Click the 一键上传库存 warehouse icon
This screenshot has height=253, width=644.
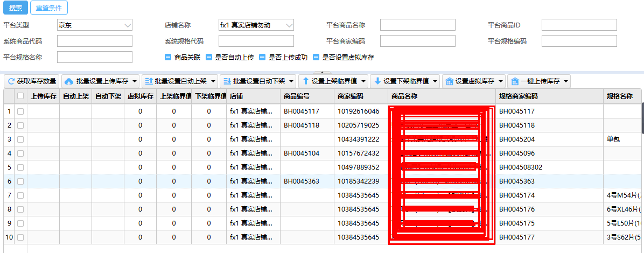[x=514, y=81]
